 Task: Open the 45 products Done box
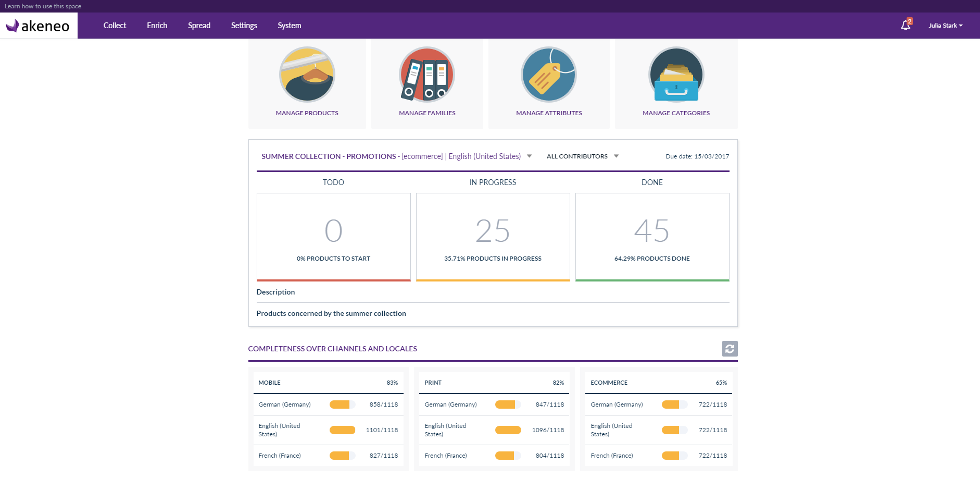[652, 237]
